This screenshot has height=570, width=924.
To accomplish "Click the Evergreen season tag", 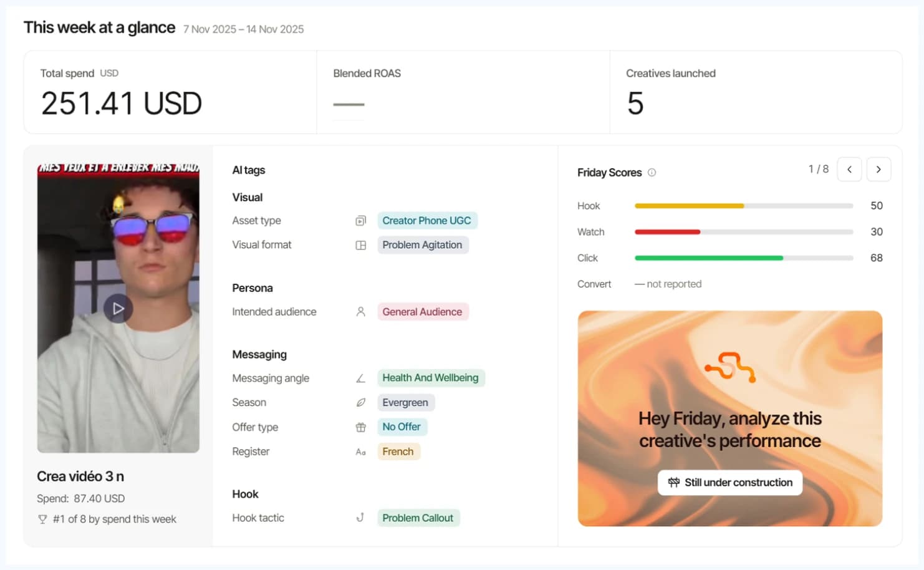I will [x=405, y=403].
